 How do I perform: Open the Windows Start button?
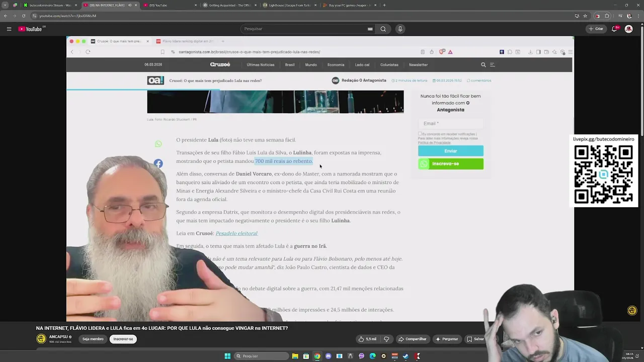click(227, 356)
